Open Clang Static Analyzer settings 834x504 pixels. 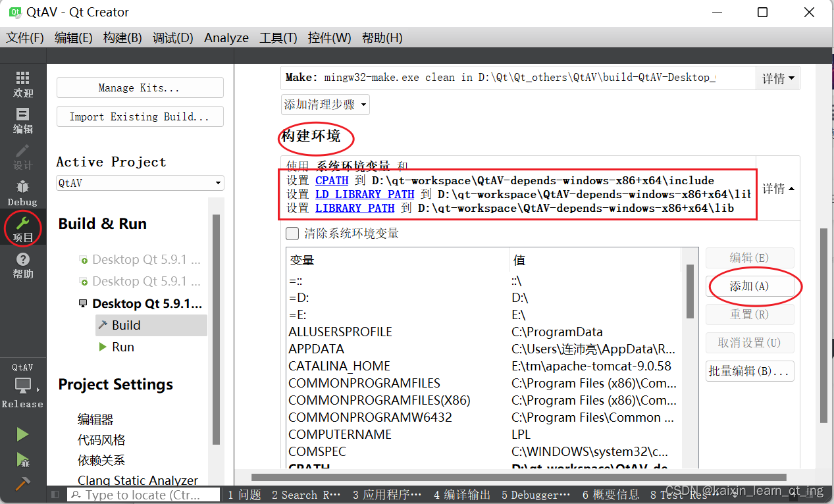pyautogui.click(x=138, y=480)
